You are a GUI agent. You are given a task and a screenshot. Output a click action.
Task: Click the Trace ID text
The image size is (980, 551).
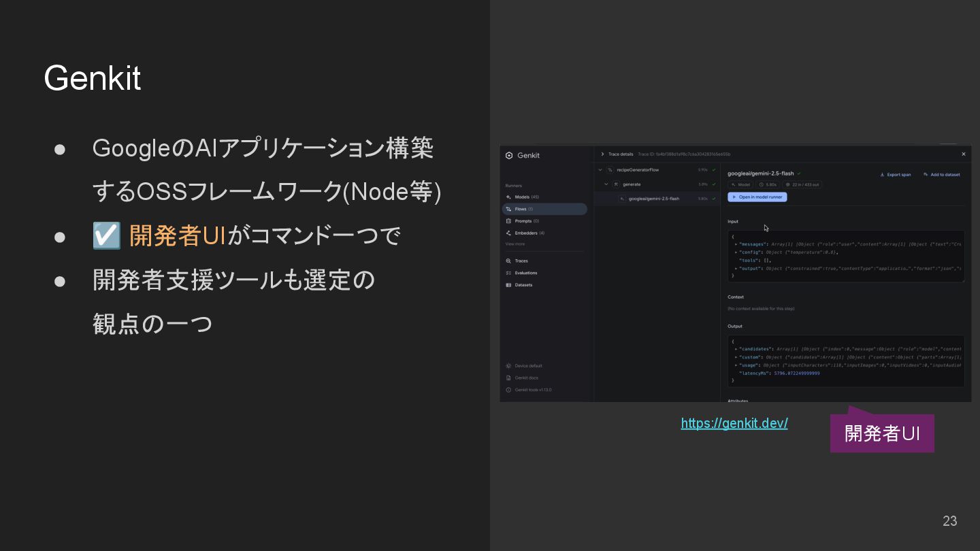pyautogui.click(x=684, y=154)
